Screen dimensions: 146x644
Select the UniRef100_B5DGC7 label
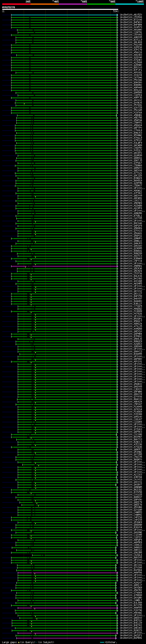[131, 321]
